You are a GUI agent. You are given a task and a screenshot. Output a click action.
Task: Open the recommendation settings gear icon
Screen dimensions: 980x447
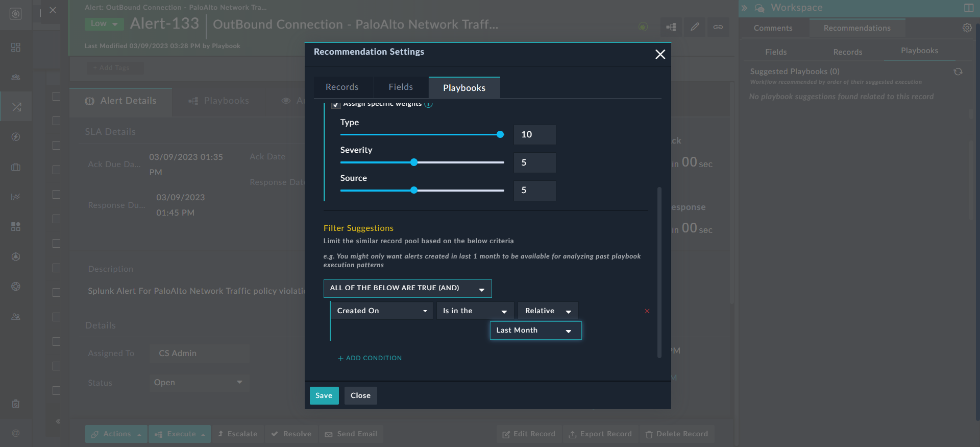(x=967, y=28)
